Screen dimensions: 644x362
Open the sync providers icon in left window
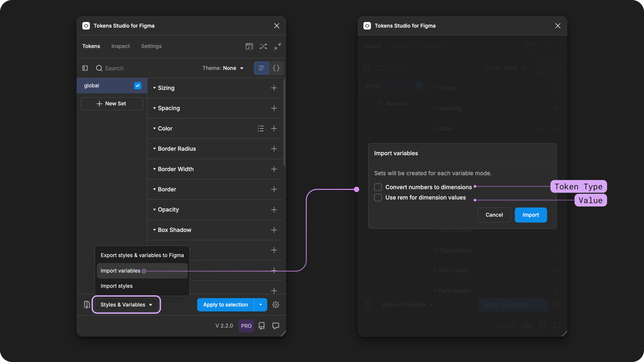(249, 46)
